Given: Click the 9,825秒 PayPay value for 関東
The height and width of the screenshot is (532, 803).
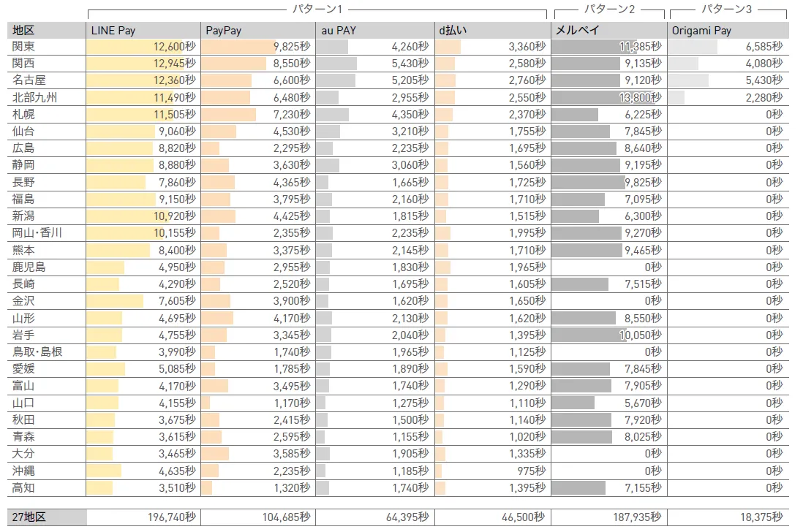Looking at the screenshot, I should click(x=292, y=46).
